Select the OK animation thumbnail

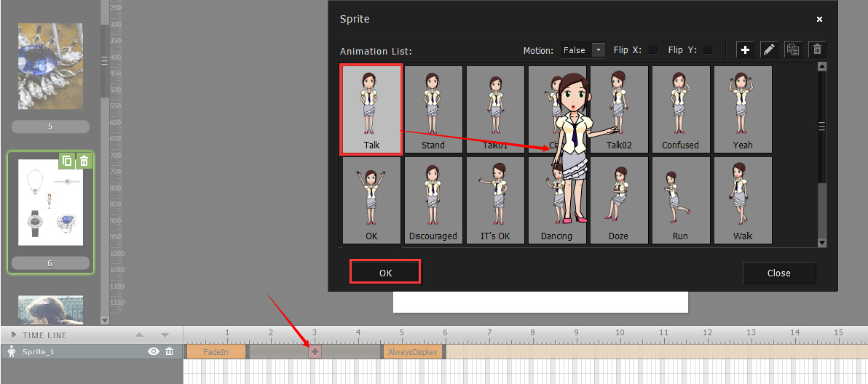click(371, 200)
